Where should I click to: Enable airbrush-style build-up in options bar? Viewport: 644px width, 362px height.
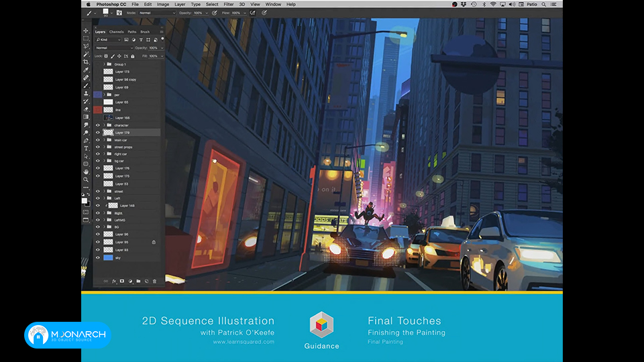(x=253, y=13)
